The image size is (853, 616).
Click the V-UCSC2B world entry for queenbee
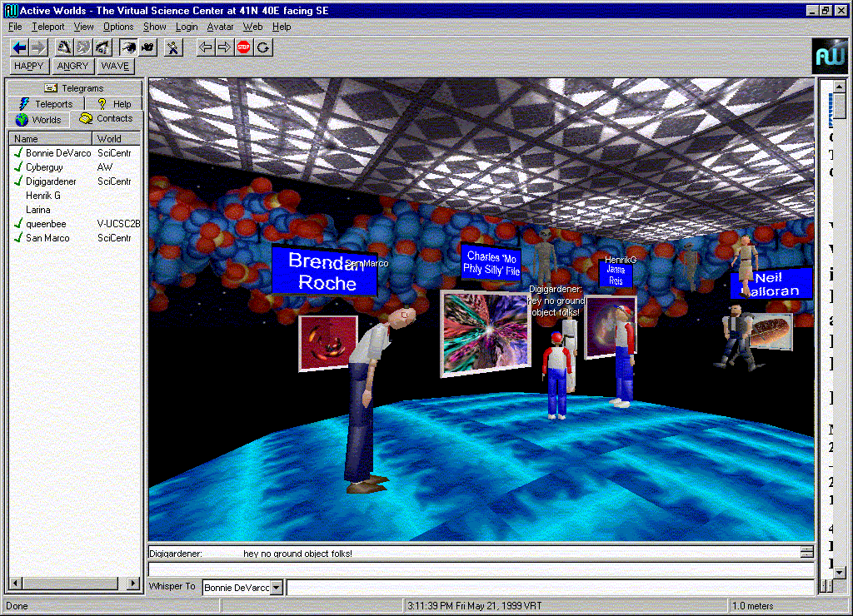tap(118, 224)
